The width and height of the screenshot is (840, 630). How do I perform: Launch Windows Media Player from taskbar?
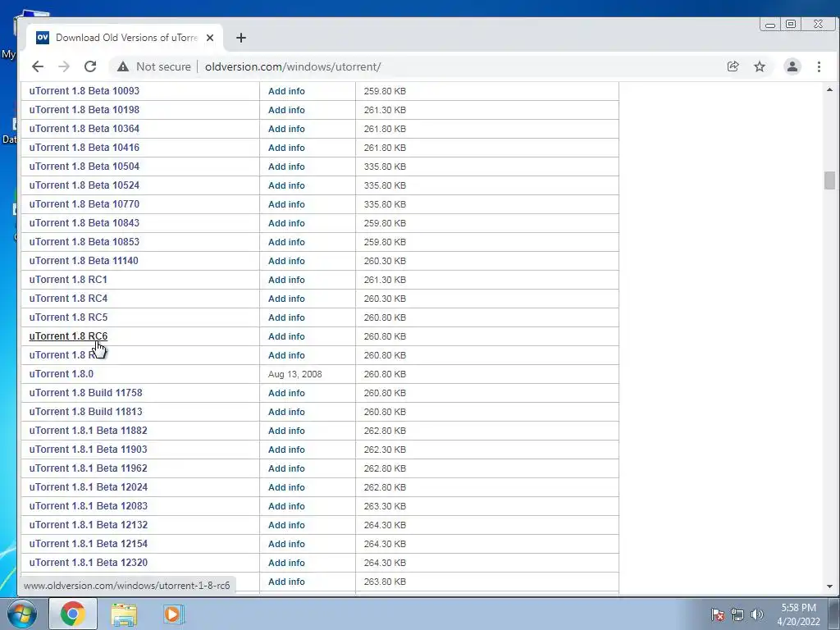[173, 614]
